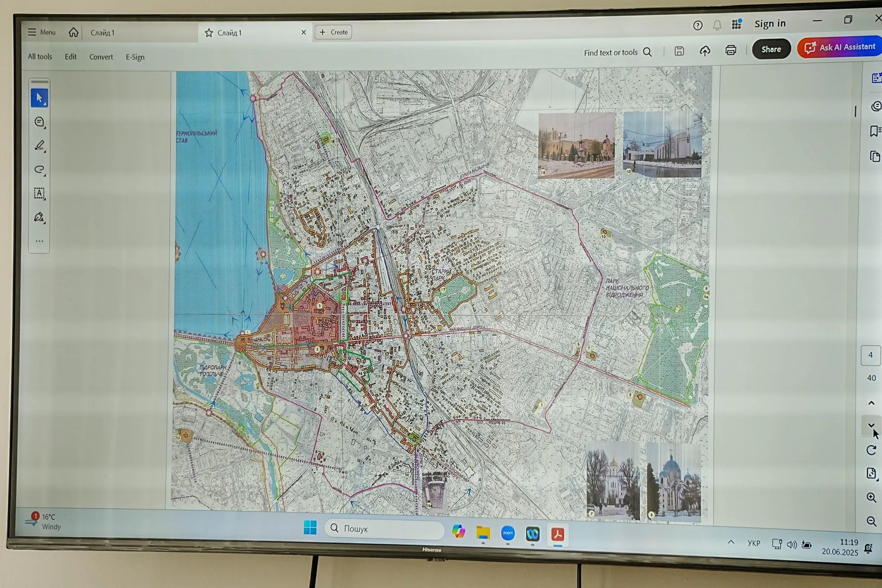Zoom in with the plus magnifier

pyautogui.click(x=871, y=498)
